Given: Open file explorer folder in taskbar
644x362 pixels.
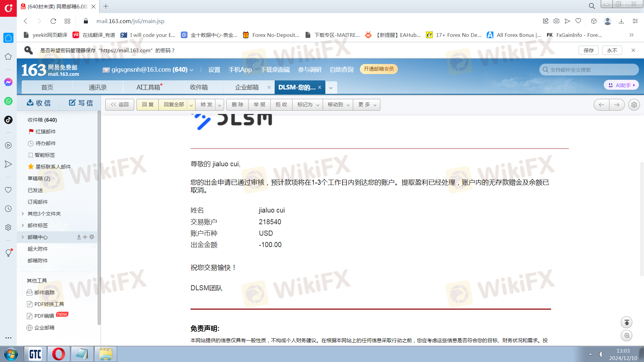Looking at the screenshot, I should pyautogui.click(x=106, y=354).
